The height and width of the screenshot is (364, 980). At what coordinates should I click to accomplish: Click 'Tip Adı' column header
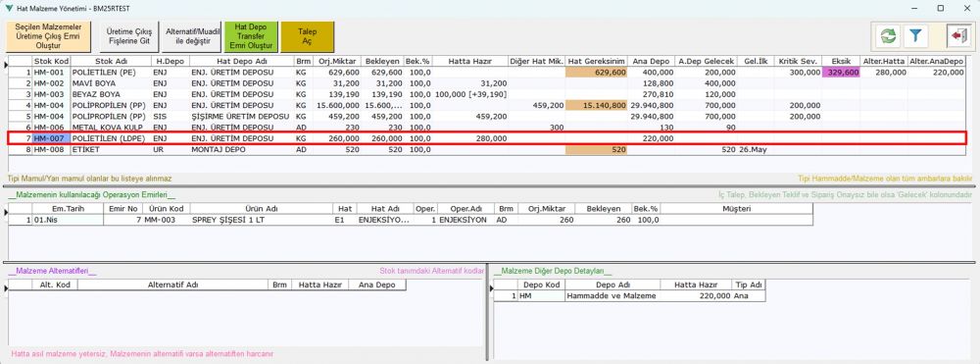748,285
